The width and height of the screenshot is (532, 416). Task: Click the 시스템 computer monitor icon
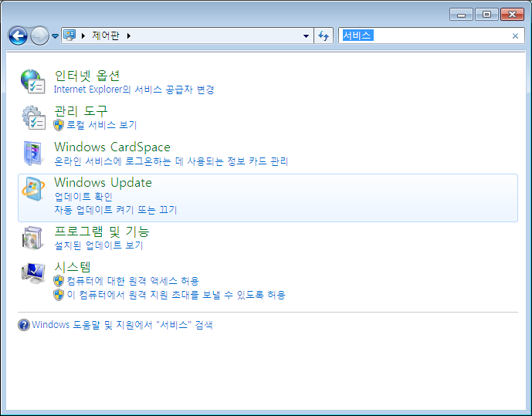click(33, 273)
